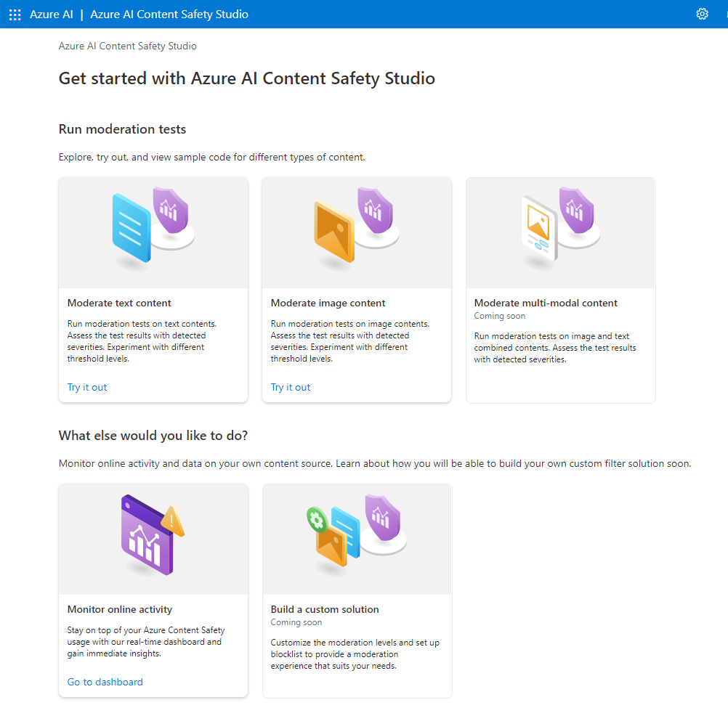The width and height of the screenshot is (728, 721).
Task: Click multi-modal card description text
Action: click(x=555, y=348)
